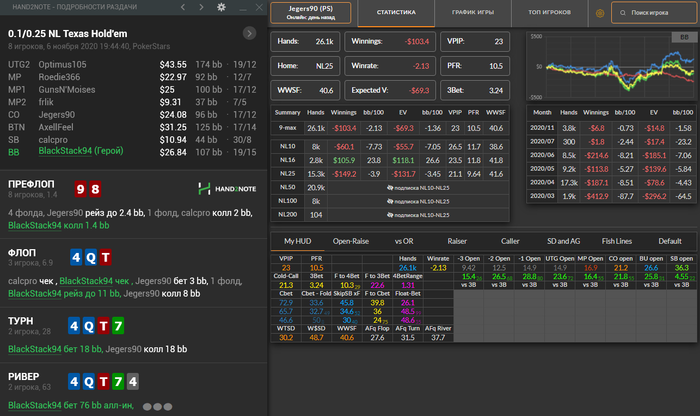Select the NL10 summary row
The image size is (700, 416).
point(390,147)
